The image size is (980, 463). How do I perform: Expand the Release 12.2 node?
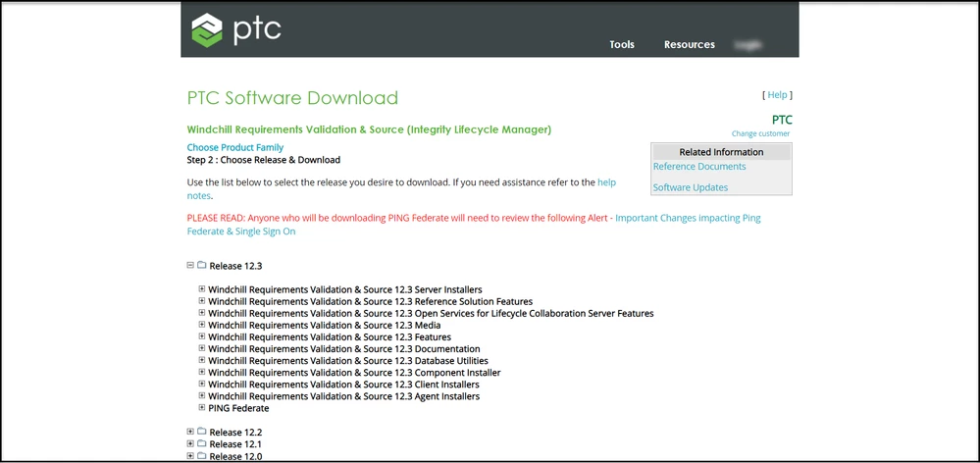(x=190, y=432)
